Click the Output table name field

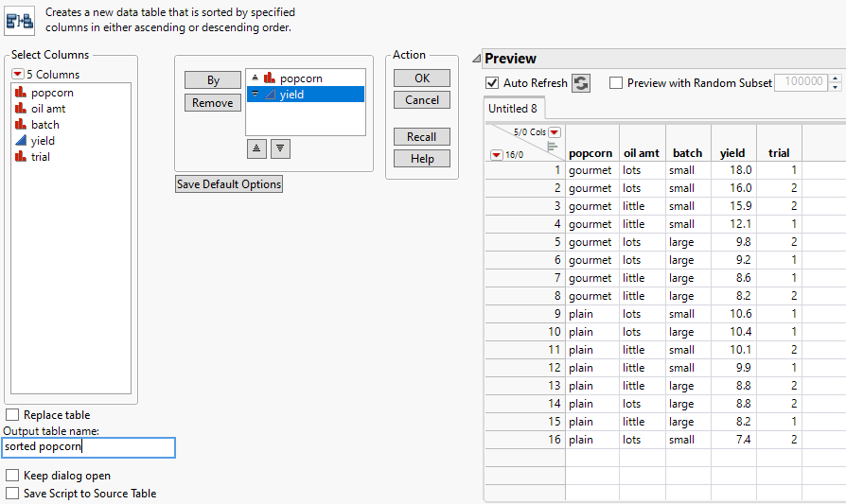coord(89,447)
